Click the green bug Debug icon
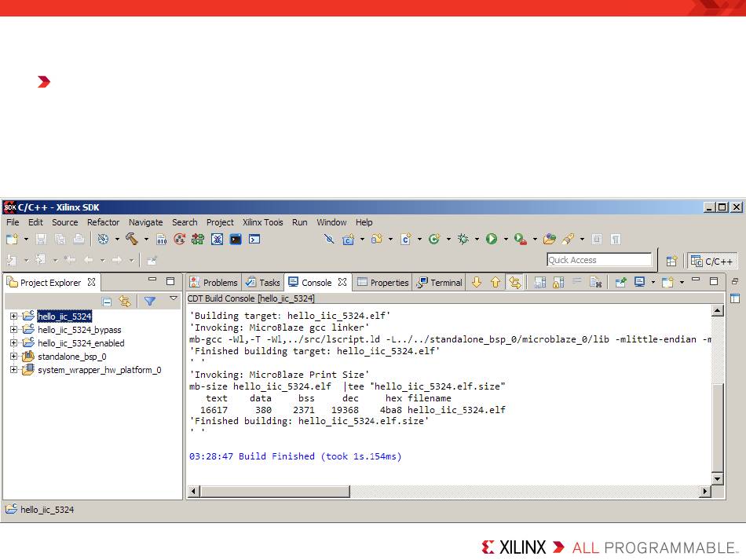Screen dimensions: 746x560 [x=463, y=240]
